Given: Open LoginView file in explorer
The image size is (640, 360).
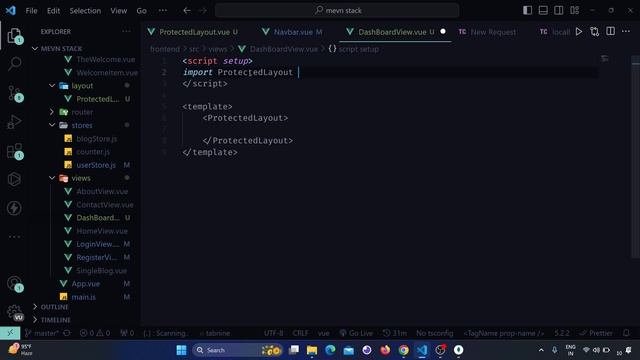Looking at the screenshot, I should (98, 244).
